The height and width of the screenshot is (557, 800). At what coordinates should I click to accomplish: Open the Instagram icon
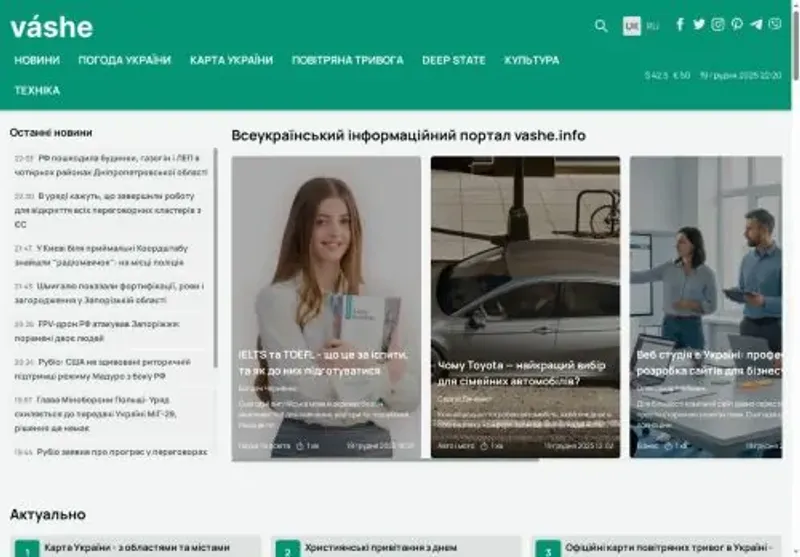click(x=718, y=24)
